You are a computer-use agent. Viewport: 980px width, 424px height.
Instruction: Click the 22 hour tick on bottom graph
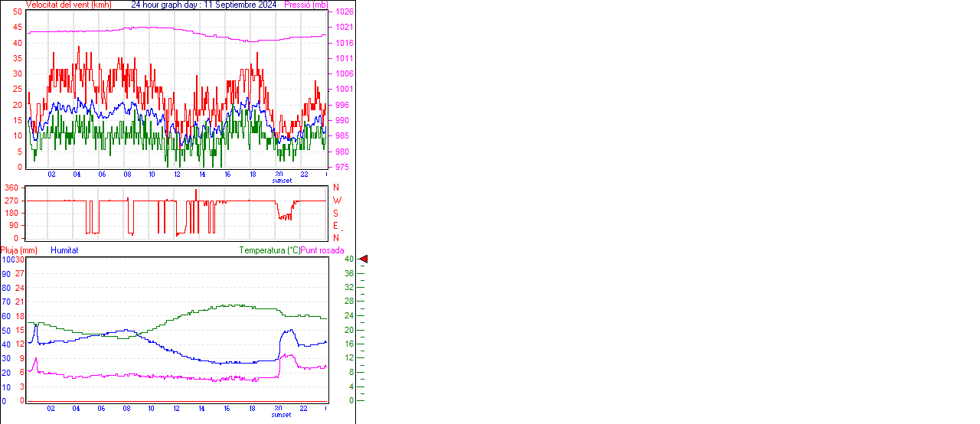[x=304, y=409]
